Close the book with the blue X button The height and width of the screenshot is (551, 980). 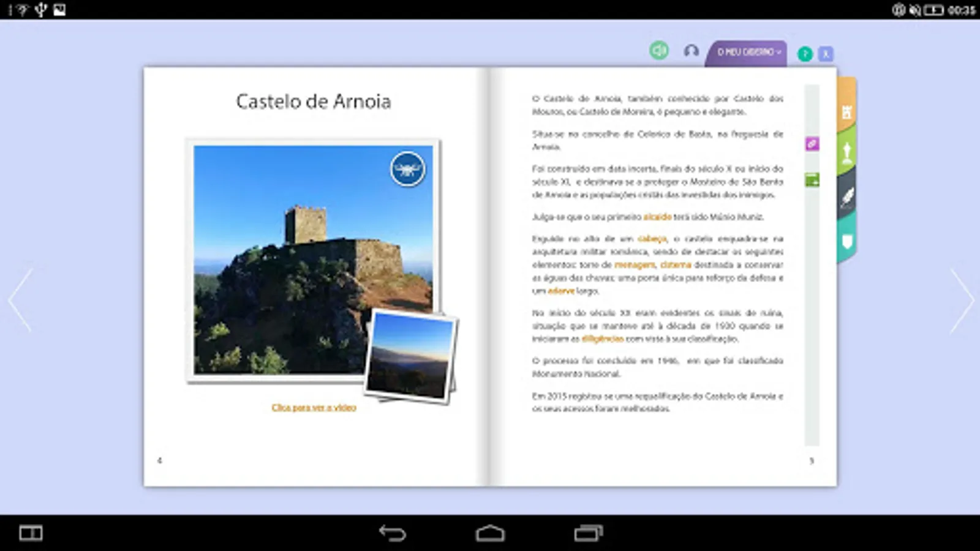point(826,54)
